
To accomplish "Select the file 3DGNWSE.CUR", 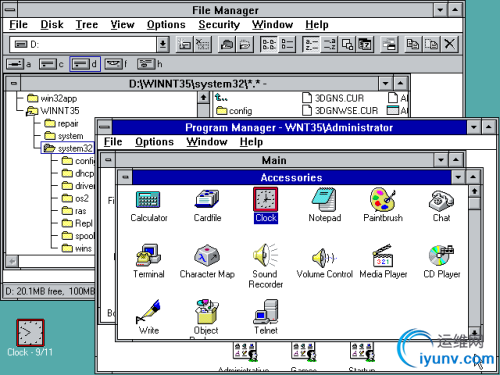I will tap(340, 110).
